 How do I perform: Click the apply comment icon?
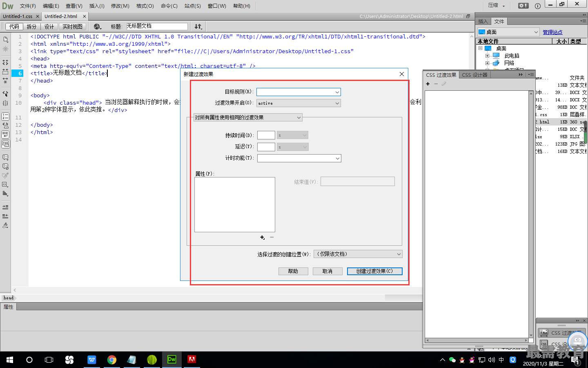(x=6, y=157)
